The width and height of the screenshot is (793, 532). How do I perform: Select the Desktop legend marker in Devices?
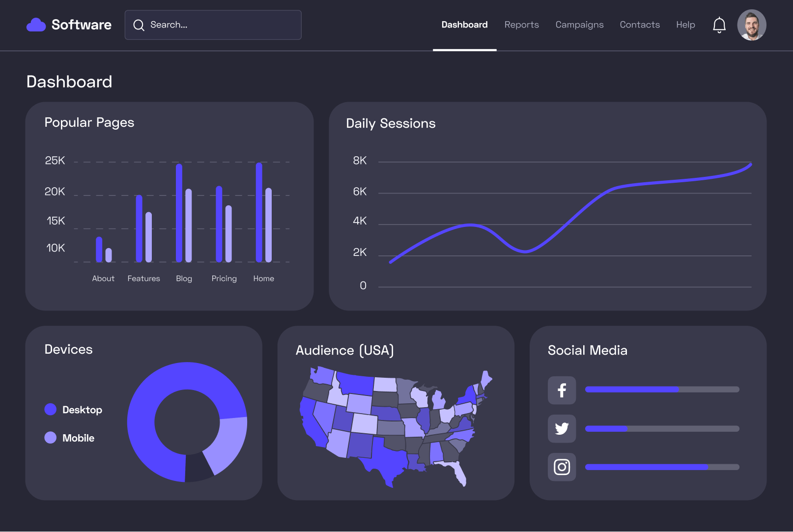51,409
